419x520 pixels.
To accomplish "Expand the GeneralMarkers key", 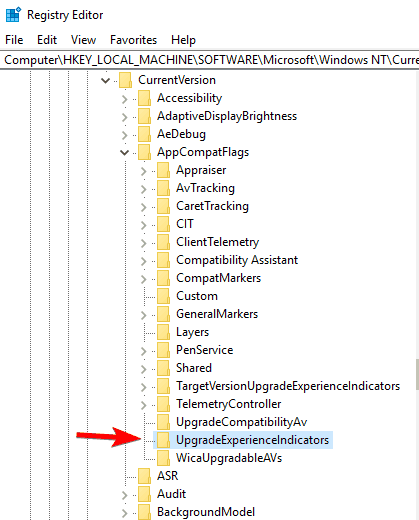I will tap(144, 315).
